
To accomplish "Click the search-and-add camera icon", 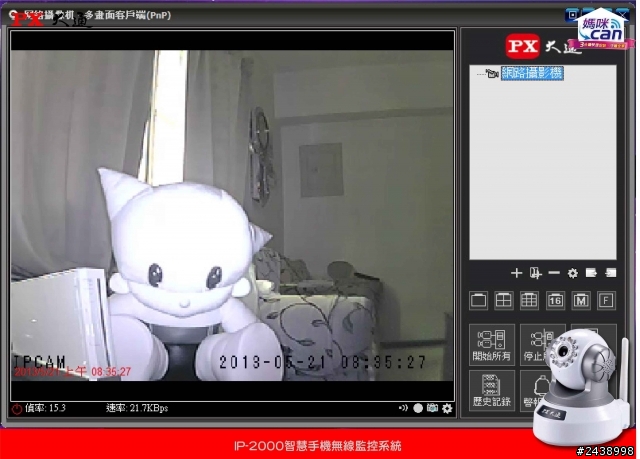I will [535, 273].
